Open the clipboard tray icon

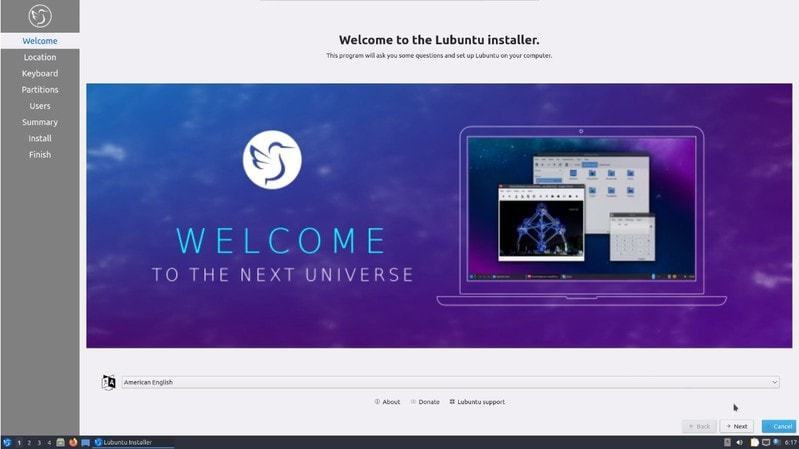[x=753, y=441]
